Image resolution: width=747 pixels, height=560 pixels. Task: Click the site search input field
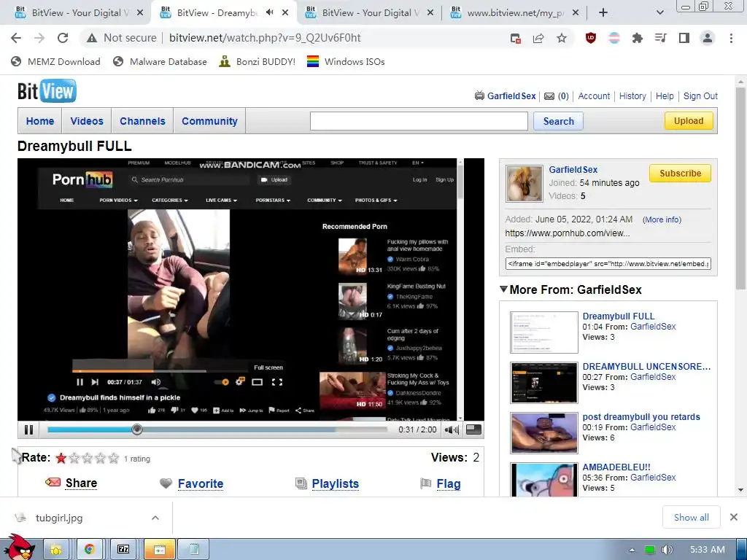[x=419, y=121]
